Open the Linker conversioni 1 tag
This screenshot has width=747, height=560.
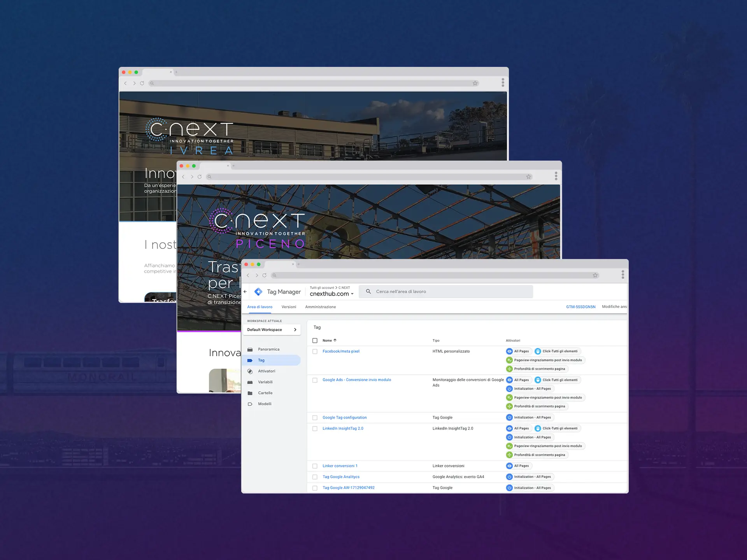[340, 466]
